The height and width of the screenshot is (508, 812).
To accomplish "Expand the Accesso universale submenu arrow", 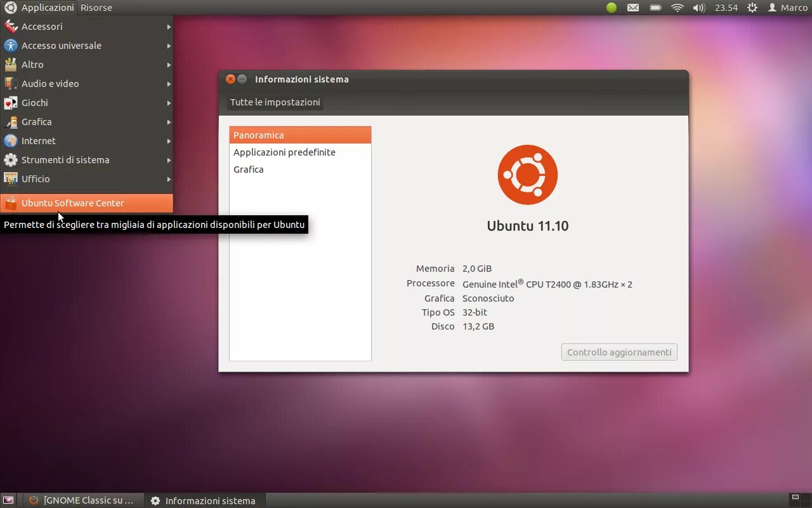I will click(x=169, y=46).
